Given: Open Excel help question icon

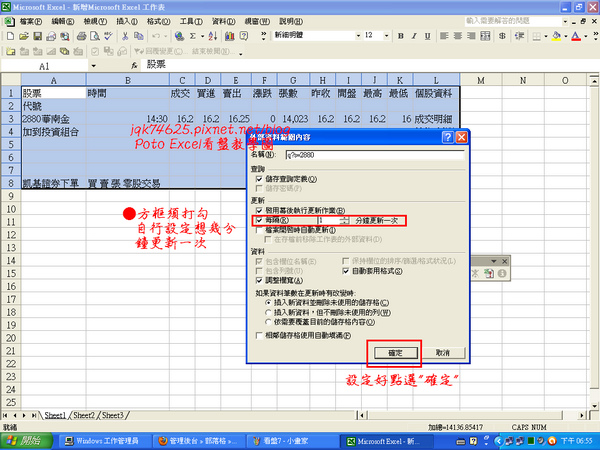Looking at the screenshot, I should pos(243,36).
